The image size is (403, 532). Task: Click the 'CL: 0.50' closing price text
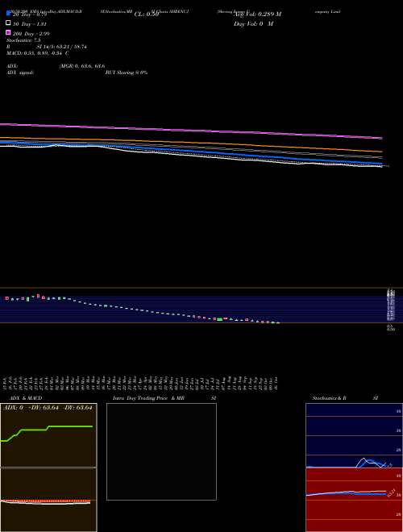coord(147,15)
